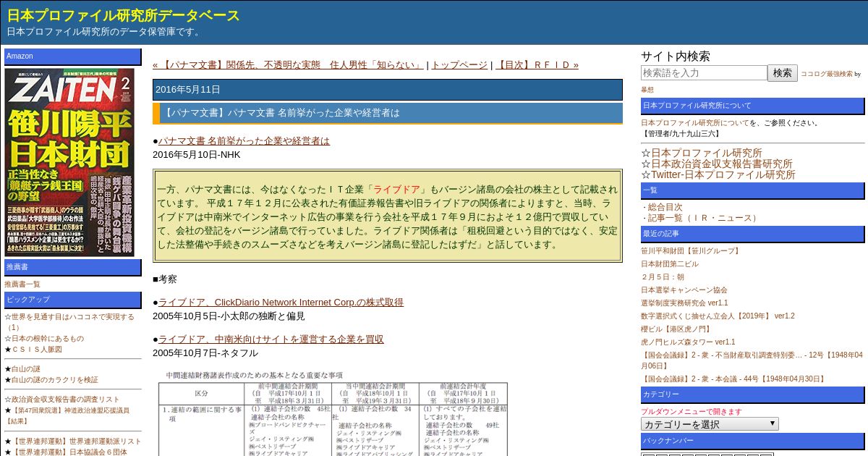The height and width of the screenshot is (456, 868).
Task: Click the 検索語を入力 search field
Action: (704, 73)
